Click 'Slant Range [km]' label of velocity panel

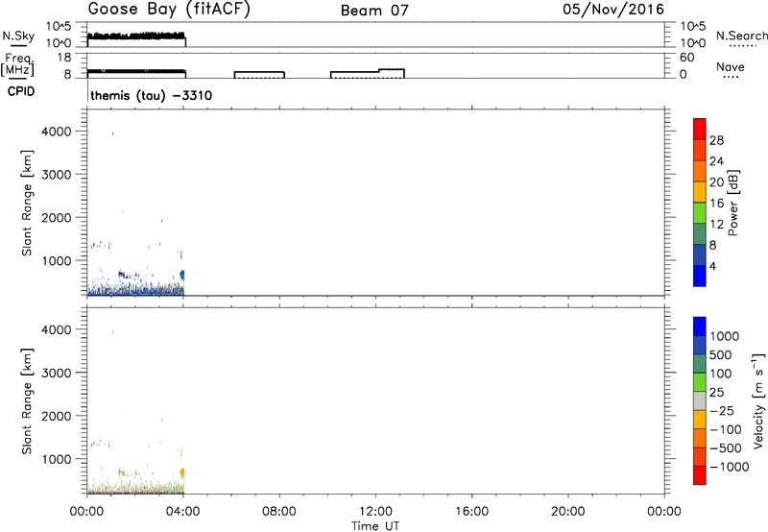(x=27, y=401)
